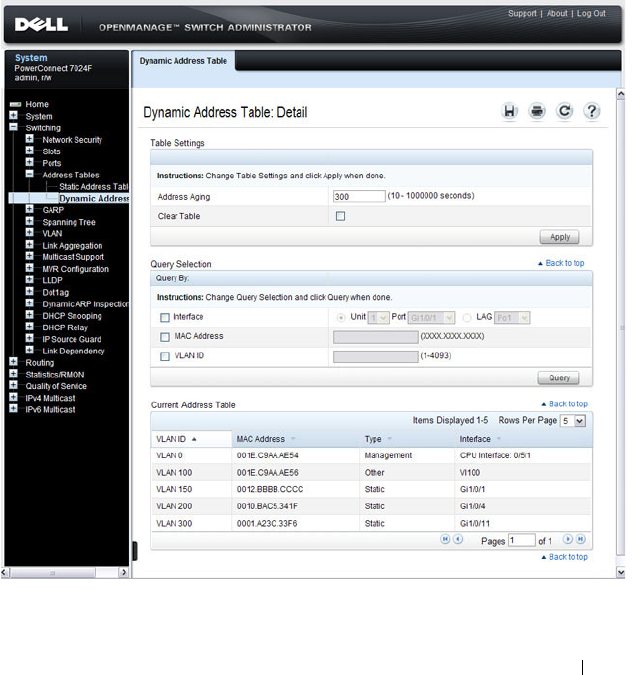641x675 pixels.
Task: Click the MAC Address query input field
Action: (375, 337)
